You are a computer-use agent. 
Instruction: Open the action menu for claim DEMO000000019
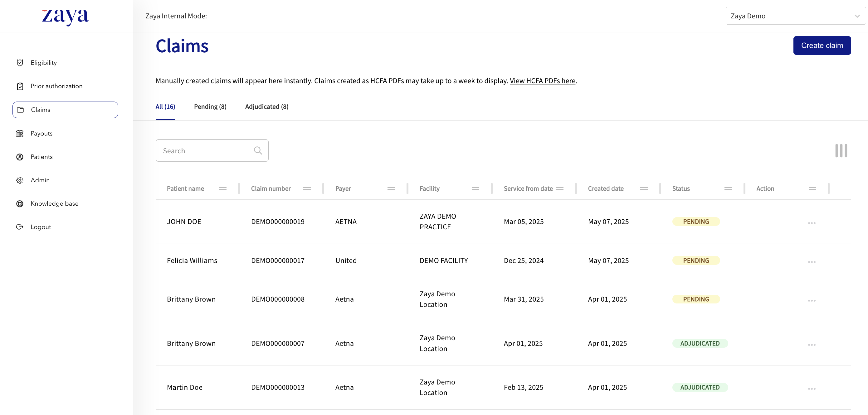812,222
